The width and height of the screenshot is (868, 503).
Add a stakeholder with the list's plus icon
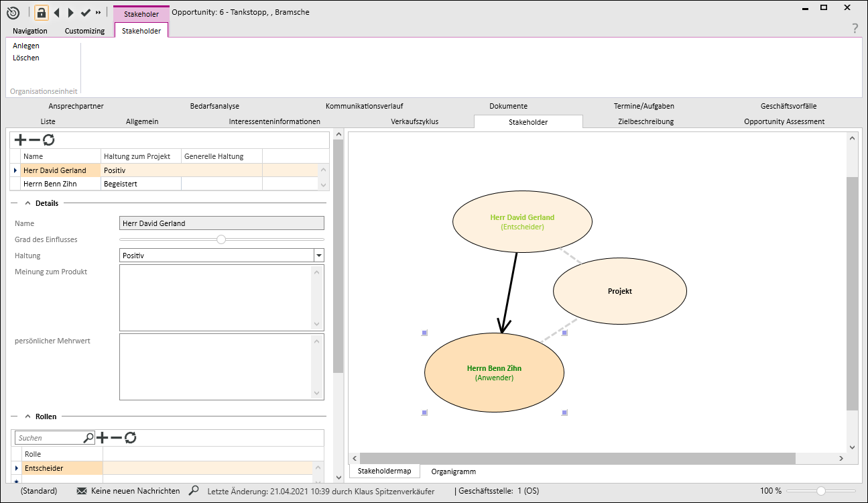(x=20, y=139)
